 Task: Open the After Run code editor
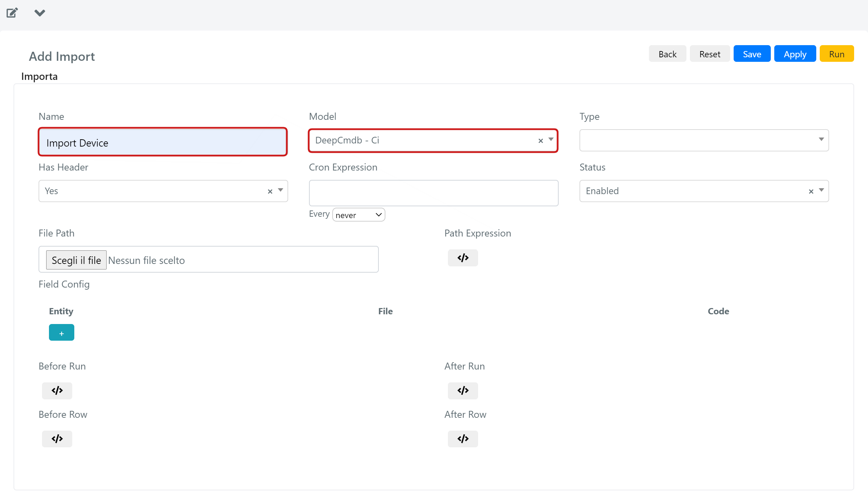click(463, 391)
